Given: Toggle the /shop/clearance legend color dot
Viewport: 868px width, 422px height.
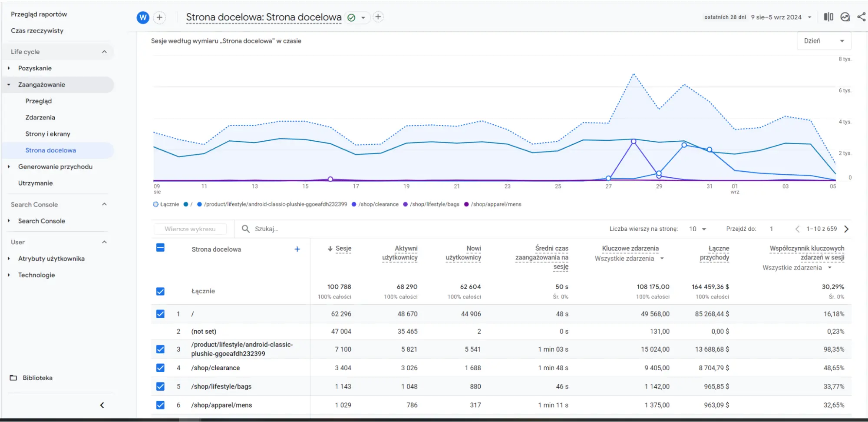Looking at the screenshot, I should tap(354, 204).
